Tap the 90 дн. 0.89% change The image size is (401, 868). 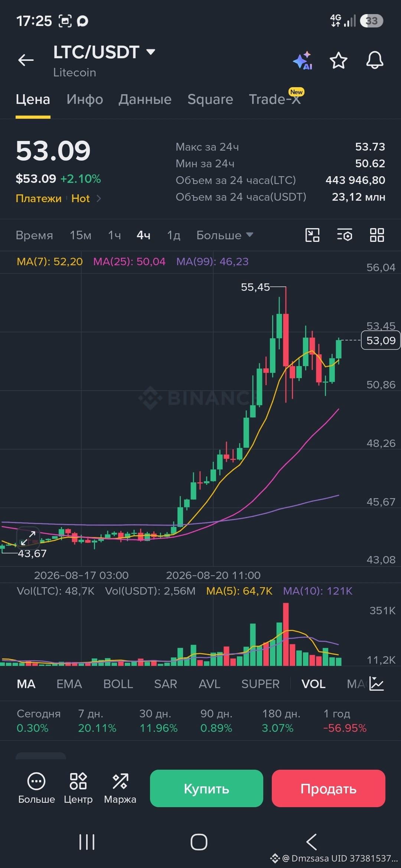pyautogui.click(x=216, y=721)
